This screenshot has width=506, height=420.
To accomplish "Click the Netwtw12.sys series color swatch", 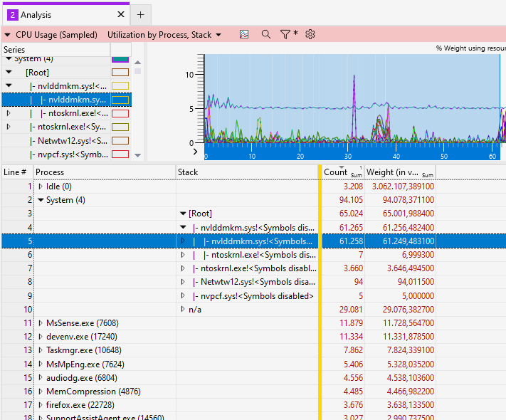I will tap(120, 141).
